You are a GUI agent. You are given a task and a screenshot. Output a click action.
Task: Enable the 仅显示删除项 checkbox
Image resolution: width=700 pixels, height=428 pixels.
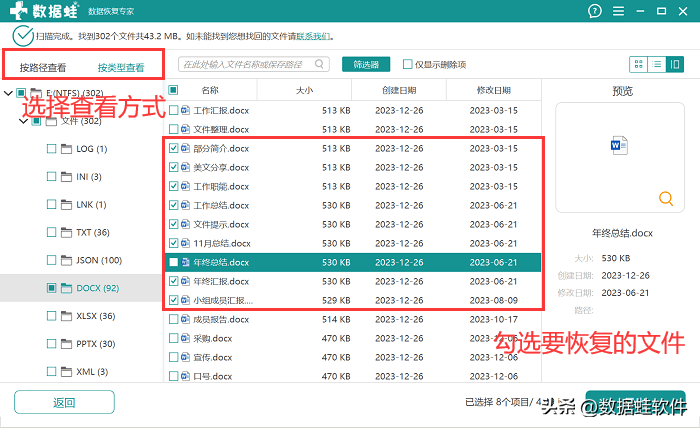tap(407, 64)
